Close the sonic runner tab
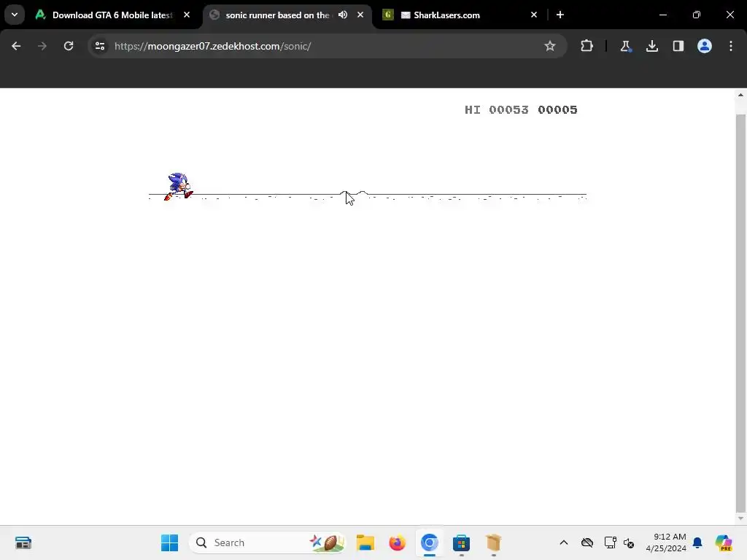 [360, 15]
